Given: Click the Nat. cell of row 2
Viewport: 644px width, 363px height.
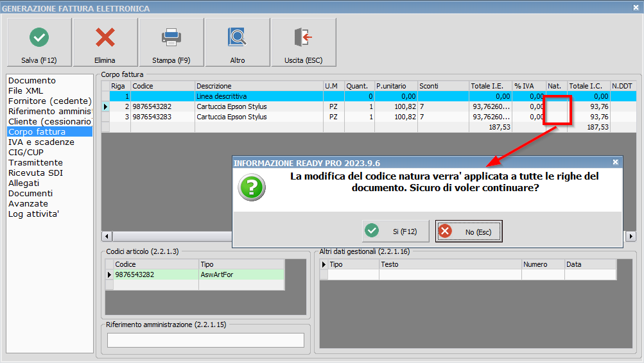Looking at the screenshot, I should point(557,106).
